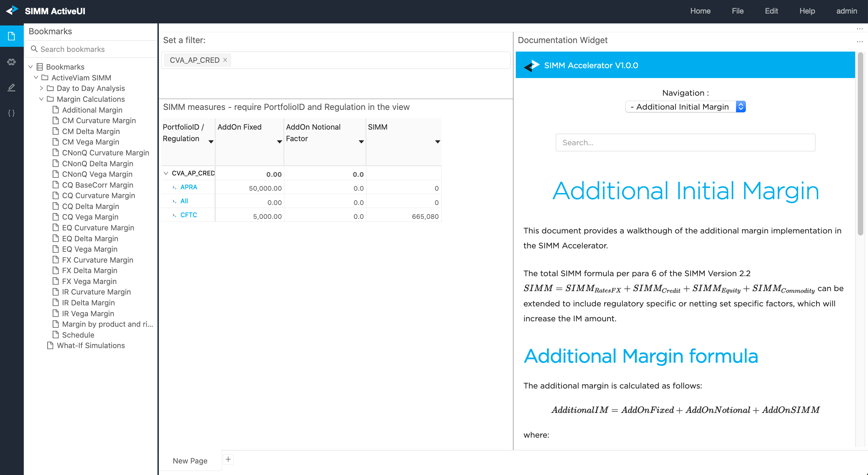Viewport: 868px width, 475px height.
Task: Click the Additional Margin formula heading
Action: [x=641, y=356]
